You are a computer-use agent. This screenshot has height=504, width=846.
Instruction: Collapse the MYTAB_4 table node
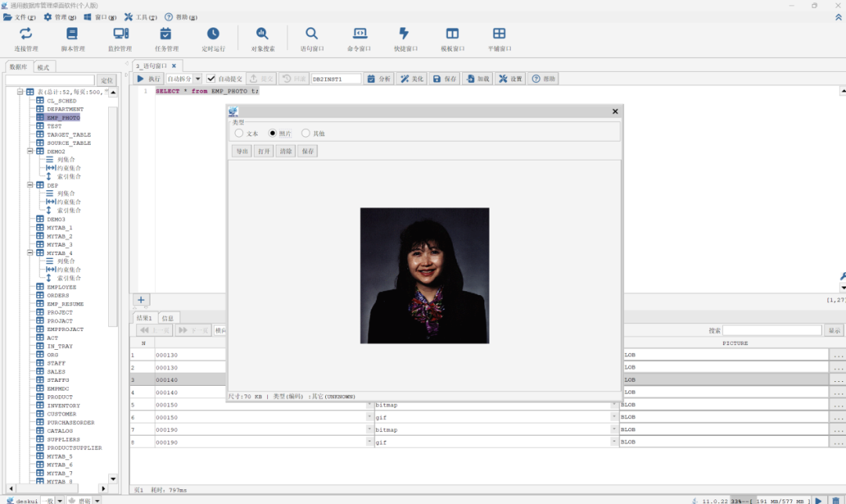[31, 252]
